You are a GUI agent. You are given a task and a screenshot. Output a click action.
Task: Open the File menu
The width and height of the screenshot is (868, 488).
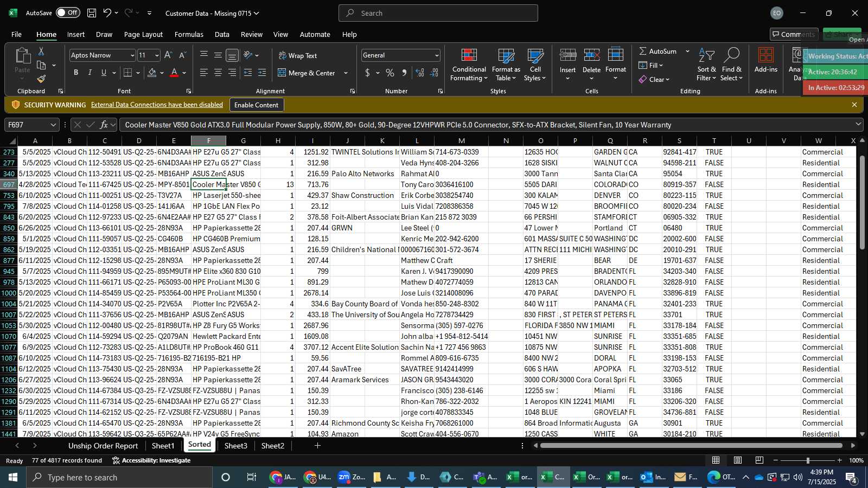[x=16, y=34]
